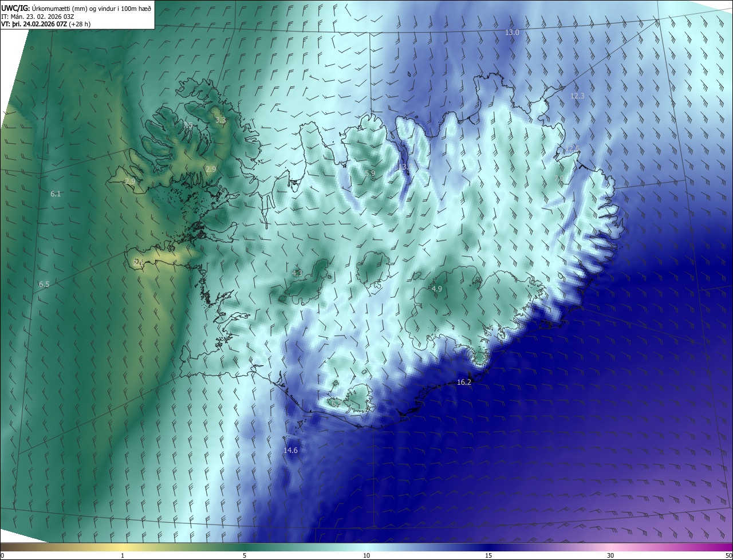Screen dimensions: 733x560
Task: Click the 0 tick on the color scale
Action: click(2, 555)
